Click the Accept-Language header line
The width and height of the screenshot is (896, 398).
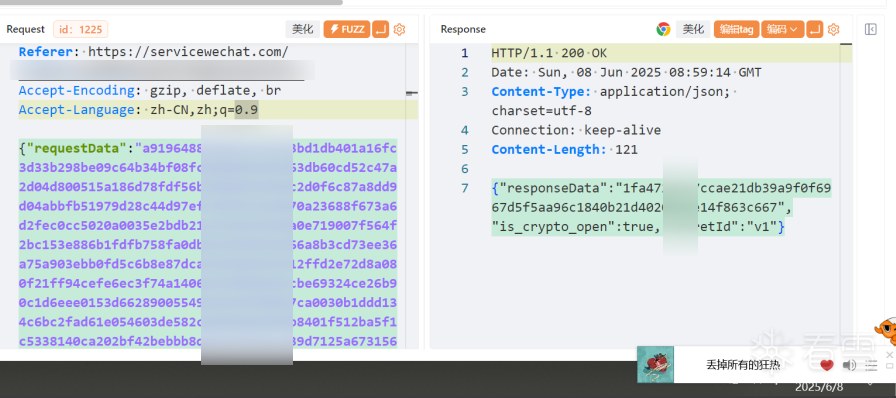[x=138, y=110]
